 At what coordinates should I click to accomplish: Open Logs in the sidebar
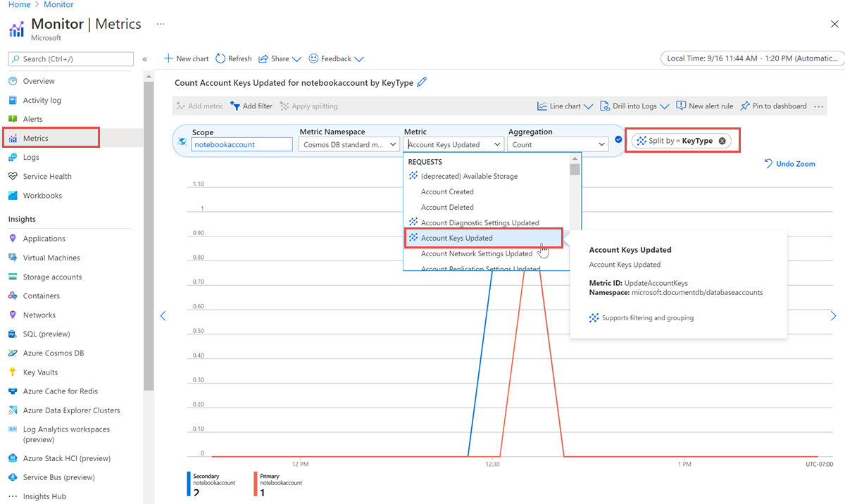[31, 157]
